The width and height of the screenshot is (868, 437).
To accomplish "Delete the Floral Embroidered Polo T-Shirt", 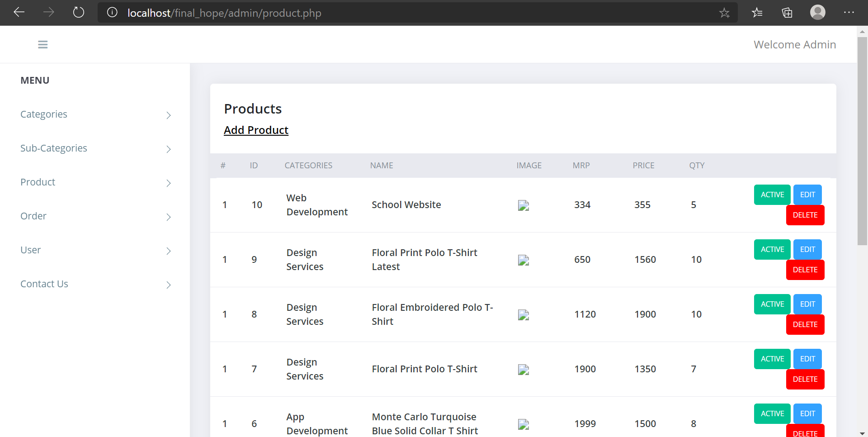I will [x=805, y=324].
